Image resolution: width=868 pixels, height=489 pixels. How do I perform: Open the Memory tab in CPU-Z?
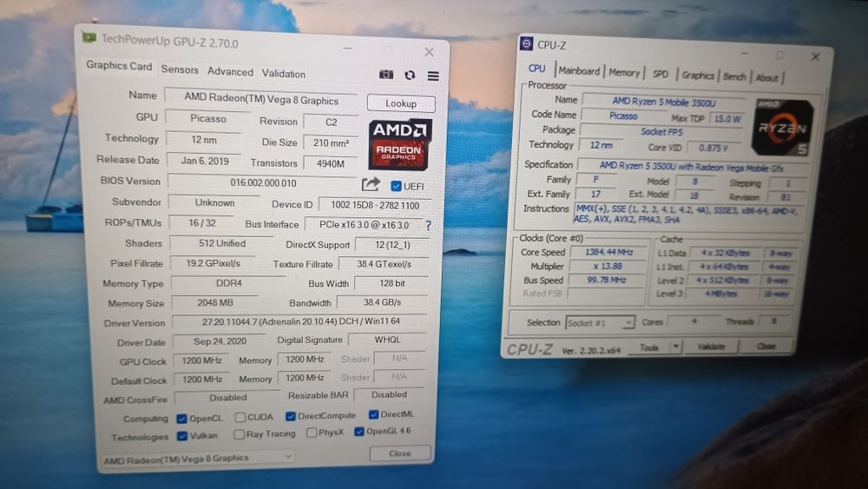coord(624,73)
